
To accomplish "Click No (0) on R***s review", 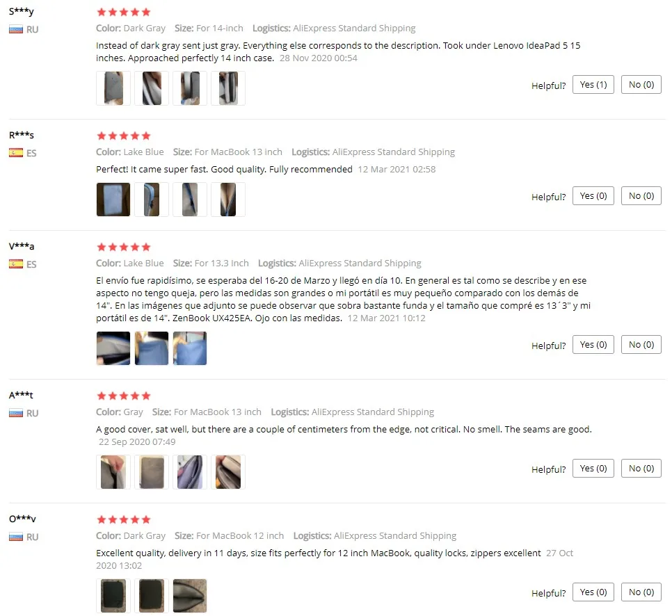I will pyautogui.click(x=641, y=196).
